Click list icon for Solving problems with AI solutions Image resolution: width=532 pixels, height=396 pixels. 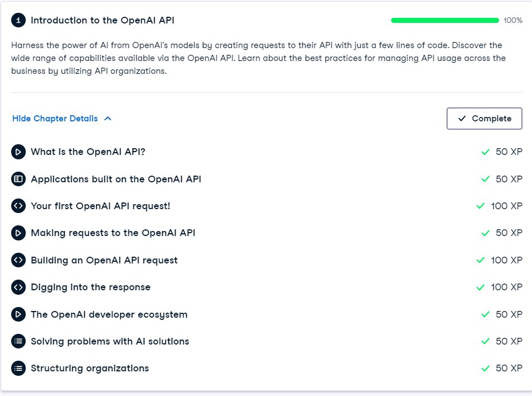point(18,341)
